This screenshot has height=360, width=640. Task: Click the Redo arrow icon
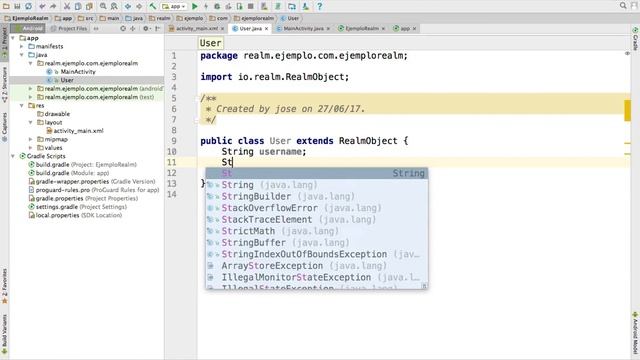click(53, 6)
